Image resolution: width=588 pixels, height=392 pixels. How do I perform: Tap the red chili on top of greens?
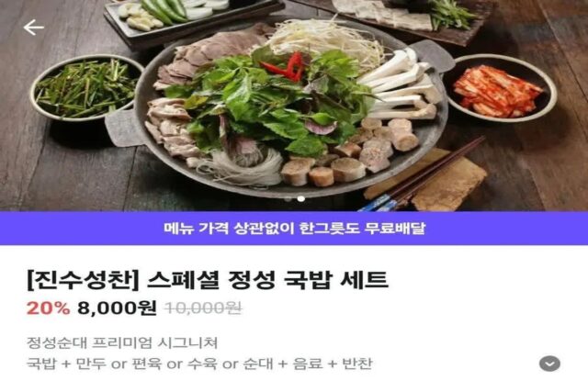(x=286, y=67)
